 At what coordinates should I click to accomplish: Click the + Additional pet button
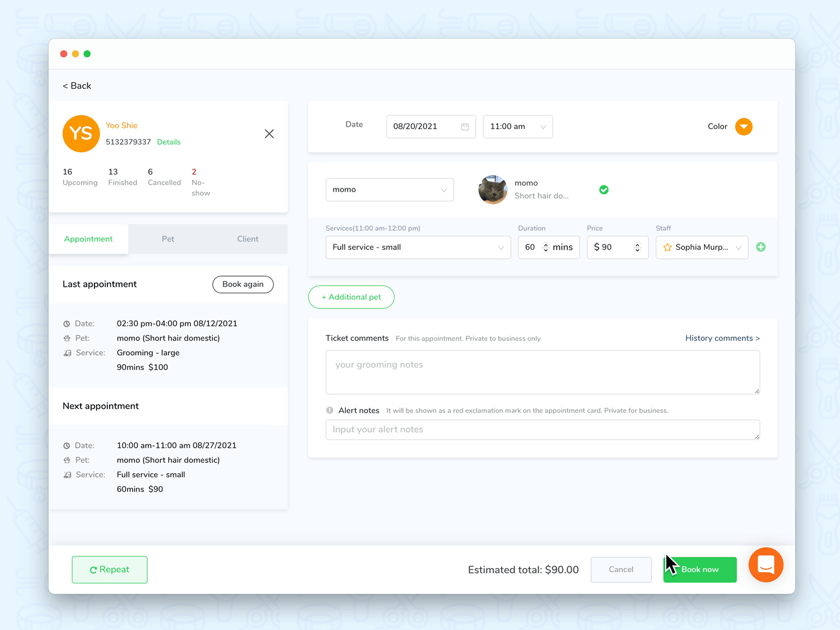pos(351,297)
